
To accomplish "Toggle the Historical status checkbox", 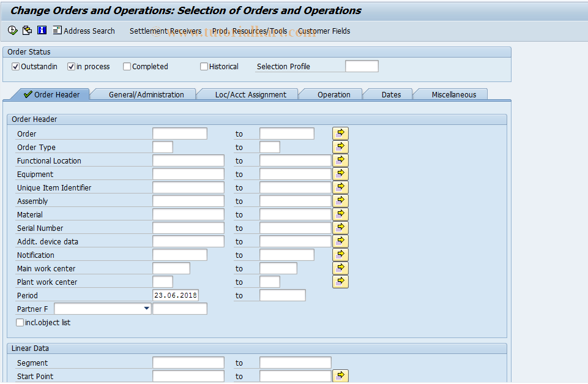I will [204, 66].
